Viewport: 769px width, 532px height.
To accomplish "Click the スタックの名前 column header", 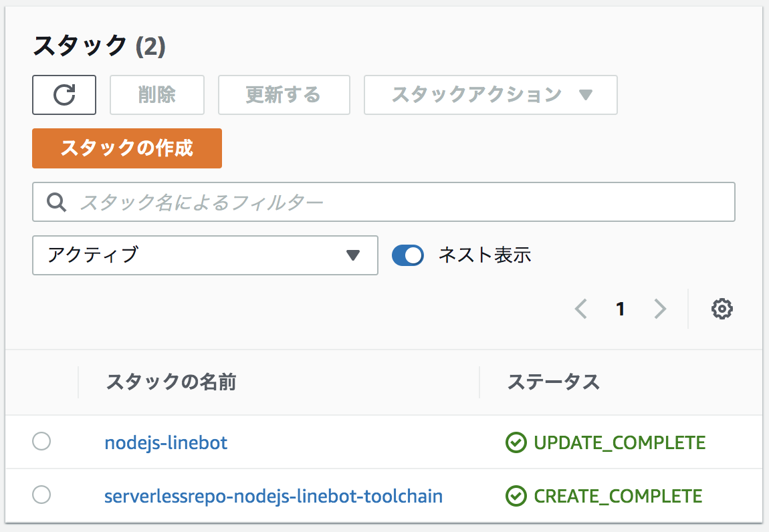I will [171, 382].
